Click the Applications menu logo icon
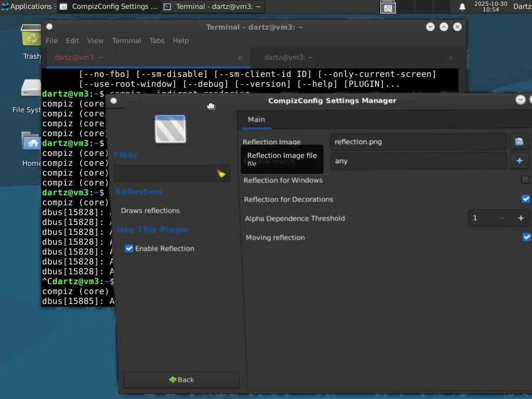 pyautogui.click(x=5, y=6)
